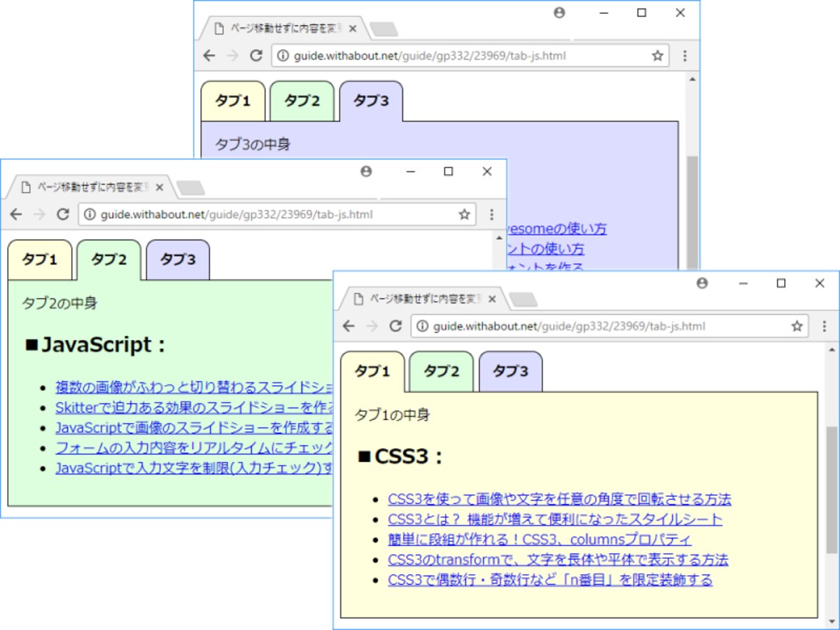Star the page in the rear タブ3 window
Viewport: 840px width, 630px height.
[x=657, y=56]
